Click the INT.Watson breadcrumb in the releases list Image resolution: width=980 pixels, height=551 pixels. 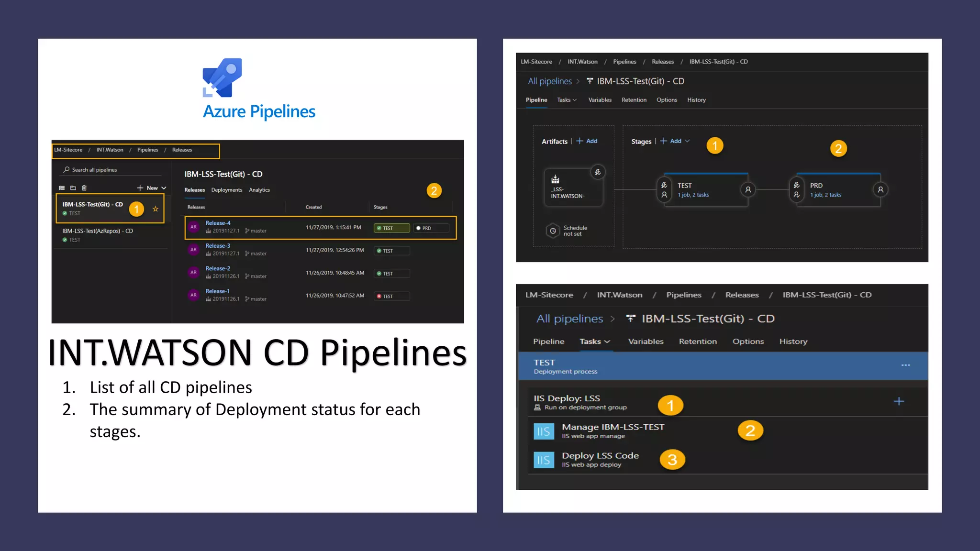110,150
